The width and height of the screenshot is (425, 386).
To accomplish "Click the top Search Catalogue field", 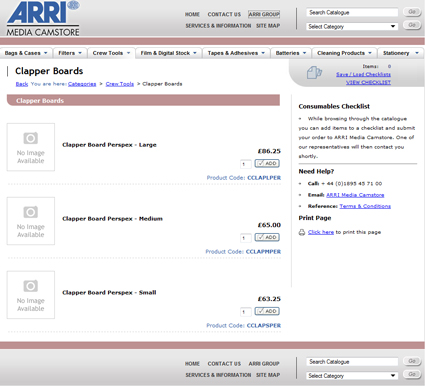I will click(x=352, y=13).
